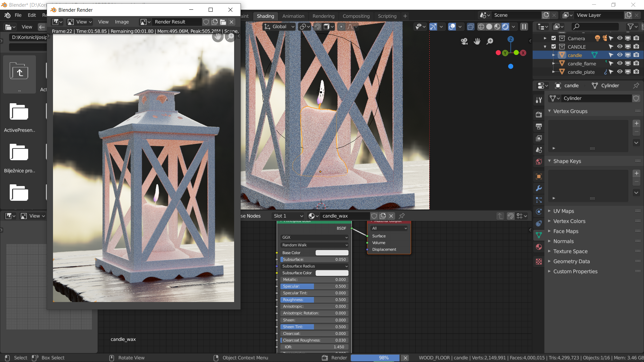
Task: Open the Render properties tab
Action: (x=539, y=115)
